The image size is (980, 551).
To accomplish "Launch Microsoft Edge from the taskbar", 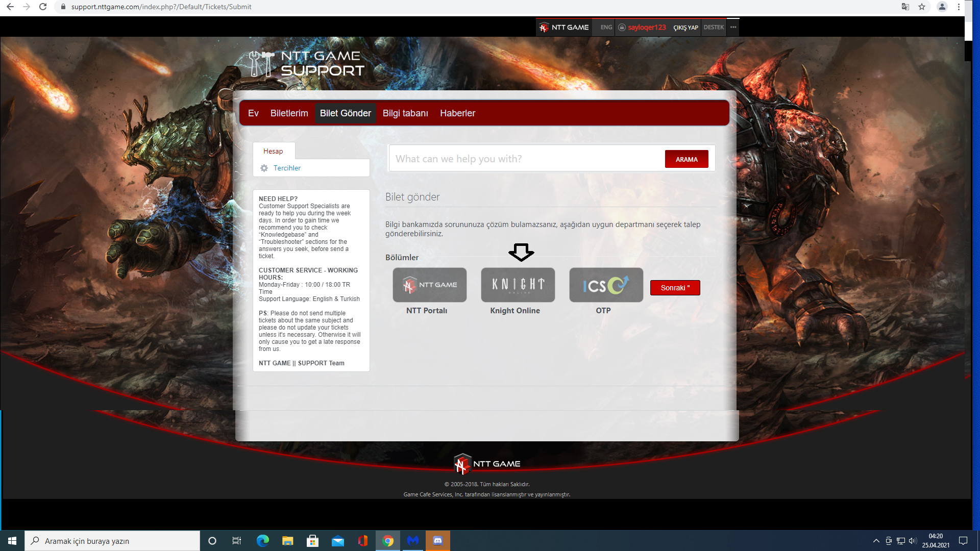I will point(262,541).
